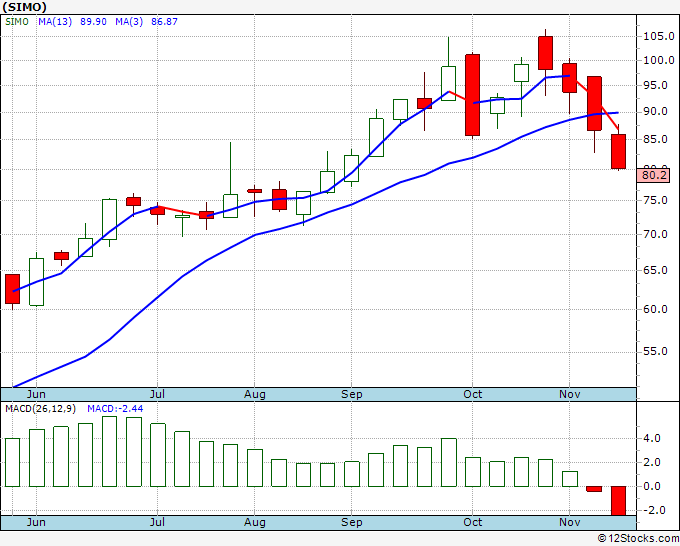The height and width of the screenshot is (546, 680).
Task: Click Oct on the MACD panel axis
Action: (472, 522)
